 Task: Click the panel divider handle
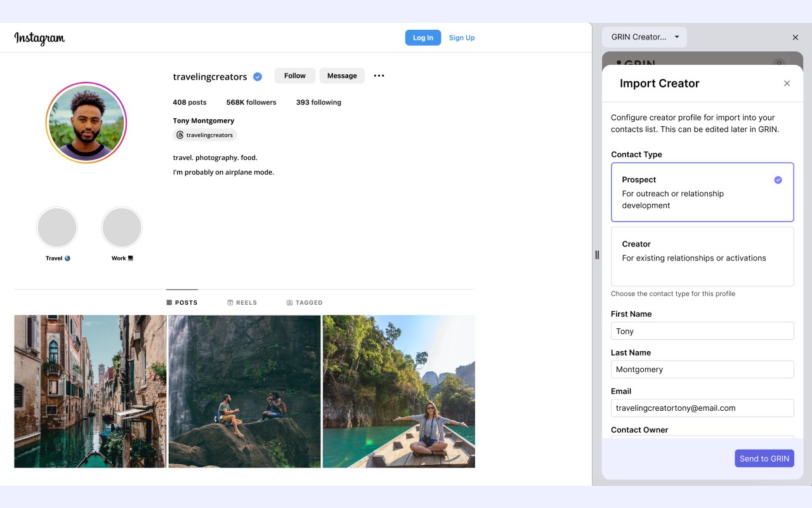[597, 255]
